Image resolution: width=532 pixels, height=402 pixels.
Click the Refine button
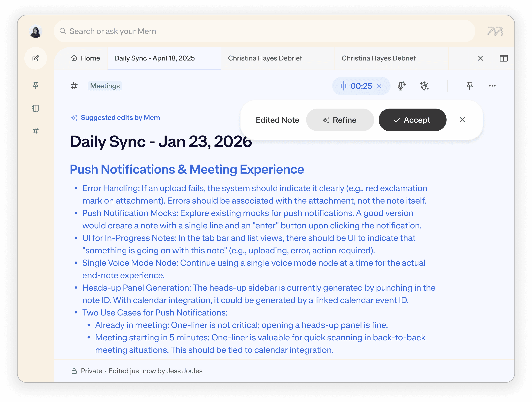(340, 120)
